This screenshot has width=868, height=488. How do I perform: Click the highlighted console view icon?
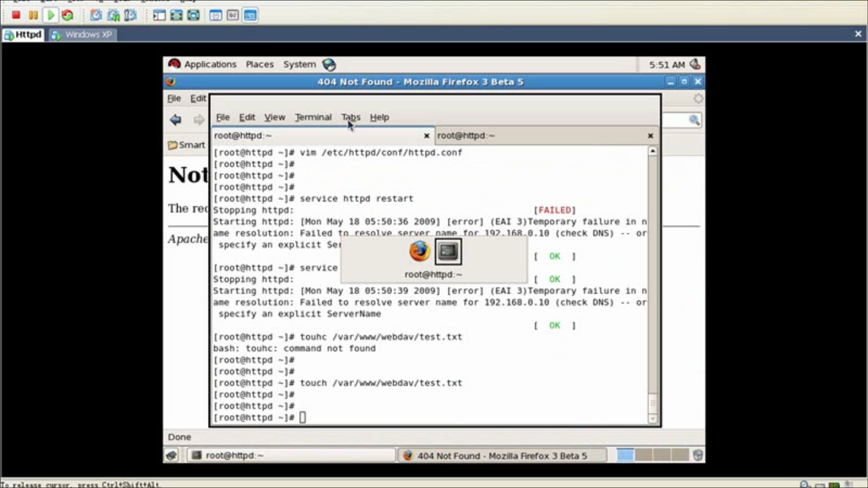250,15
